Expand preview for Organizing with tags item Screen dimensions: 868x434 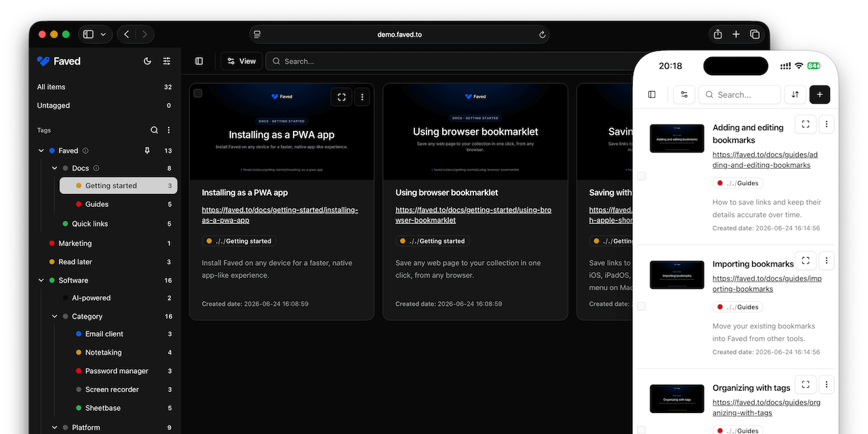806,384
